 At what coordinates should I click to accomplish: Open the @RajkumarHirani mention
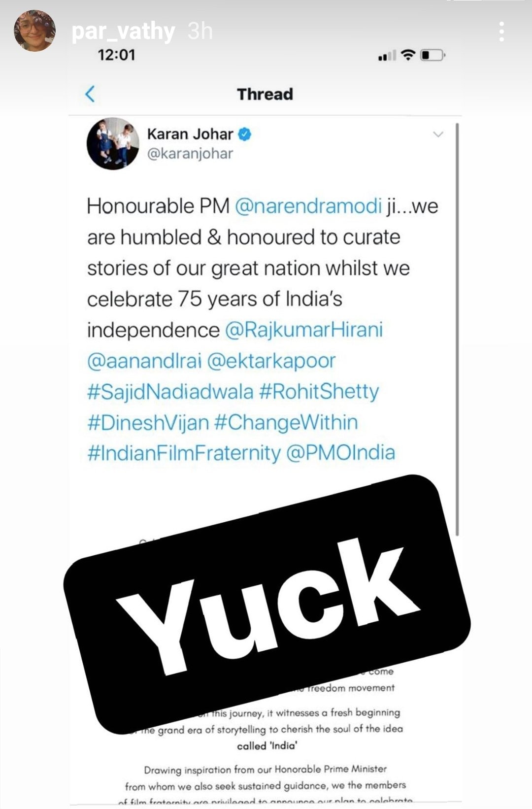coord(304,330)
